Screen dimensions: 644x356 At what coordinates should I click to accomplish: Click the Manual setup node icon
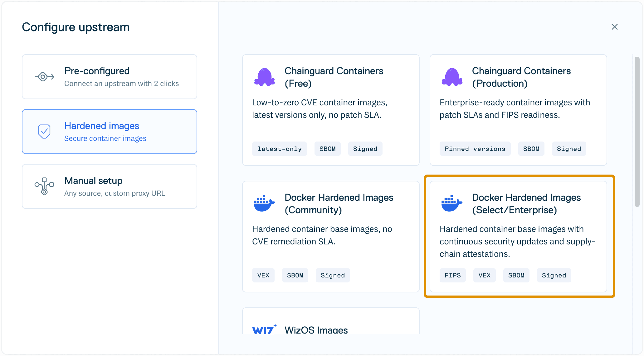pos(44,186)
